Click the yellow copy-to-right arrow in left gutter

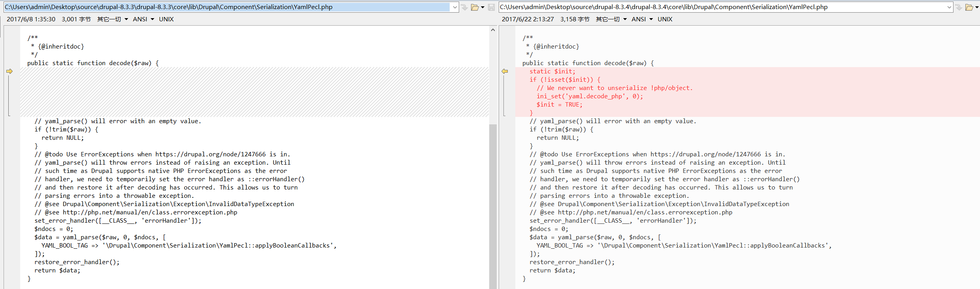click(9, 71)
